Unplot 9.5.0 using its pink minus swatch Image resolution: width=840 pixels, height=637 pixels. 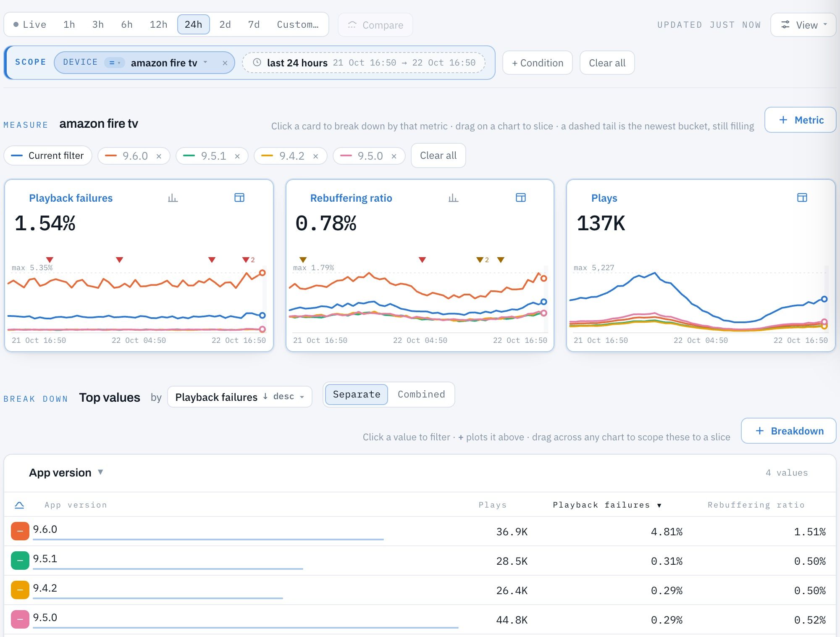(x=20, y=619)
